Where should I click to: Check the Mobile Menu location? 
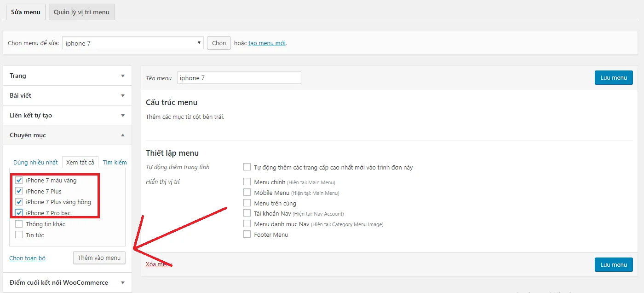pos(247,192)
